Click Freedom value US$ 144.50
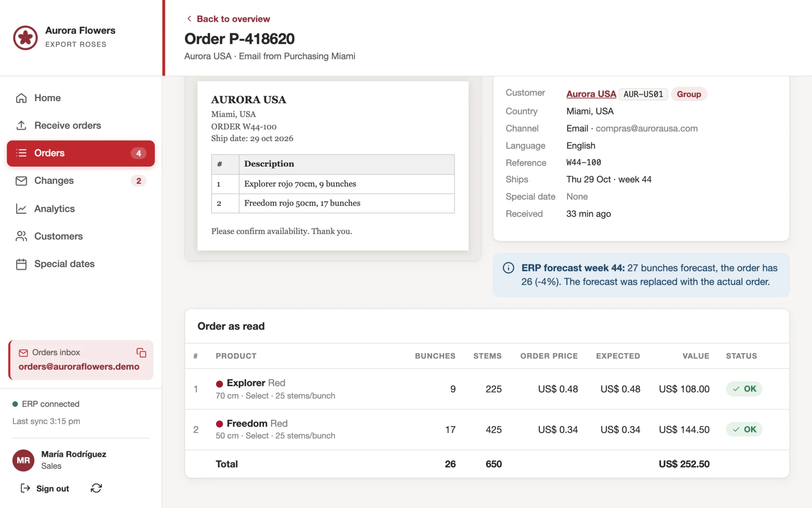This screenshot has width=812, height=508. tap(684, 430)
